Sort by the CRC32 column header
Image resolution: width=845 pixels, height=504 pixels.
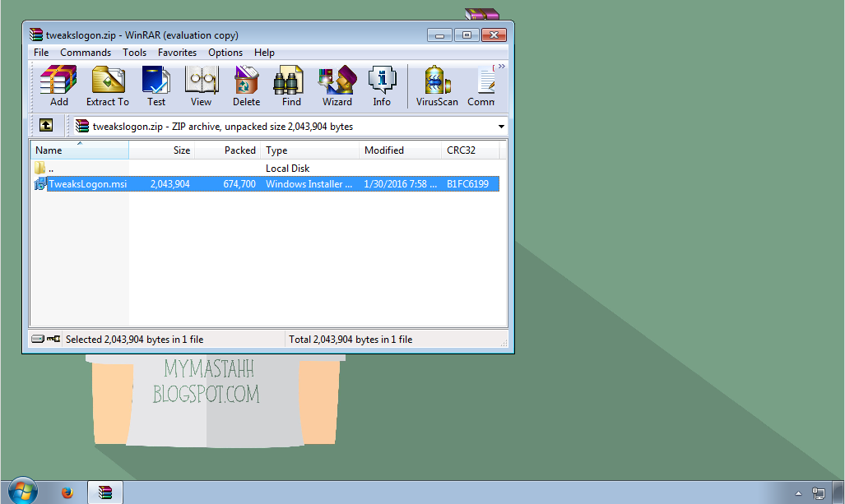pos(470,150)
